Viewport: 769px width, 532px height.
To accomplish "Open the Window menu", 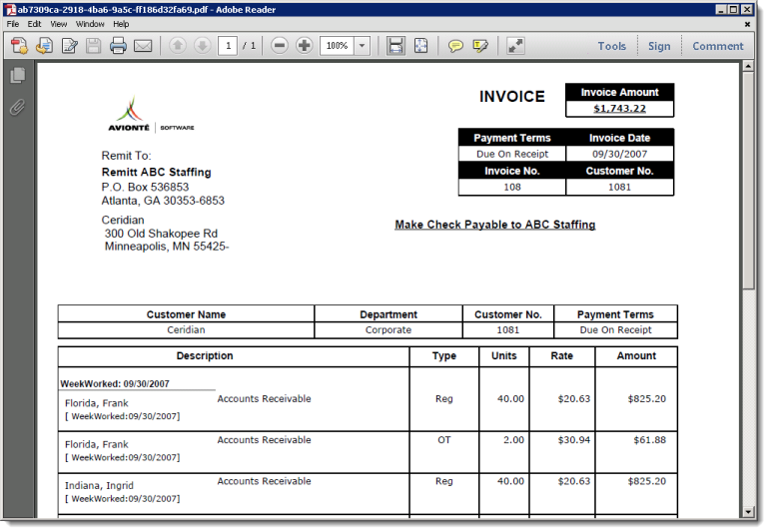I will (90, 24).
